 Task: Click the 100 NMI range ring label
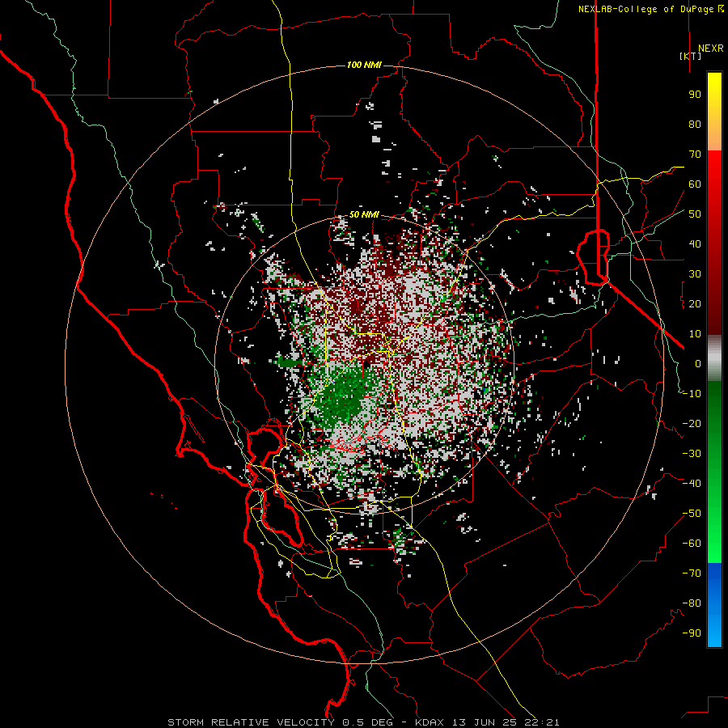(x=364, y=65)
